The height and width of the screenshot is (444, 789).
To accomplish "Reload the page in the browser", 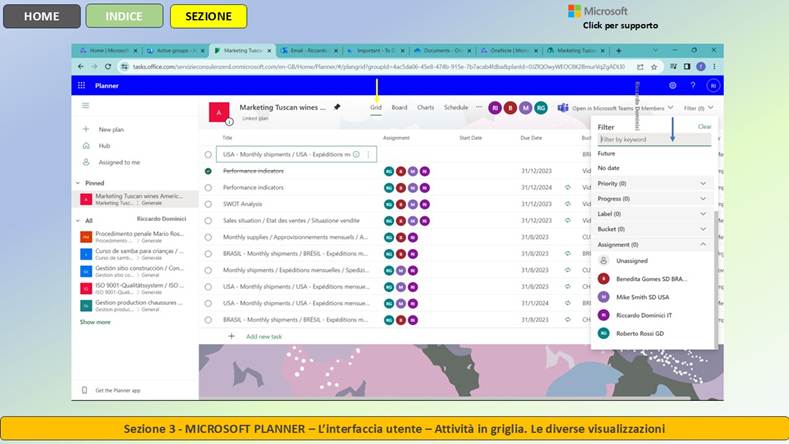I will pos(108,66).
